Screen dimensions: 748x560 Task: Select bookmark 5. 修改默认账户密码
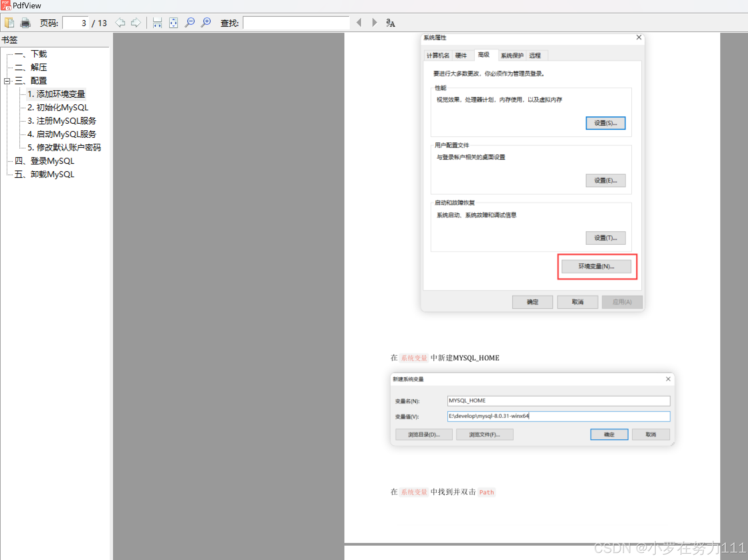[x=64, y=147]
